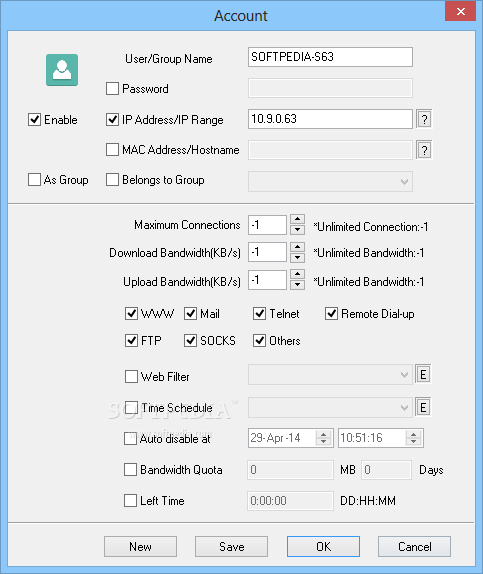Screen dimensions: 483x574
Task: Click the New button
Action: pos(140,547)
